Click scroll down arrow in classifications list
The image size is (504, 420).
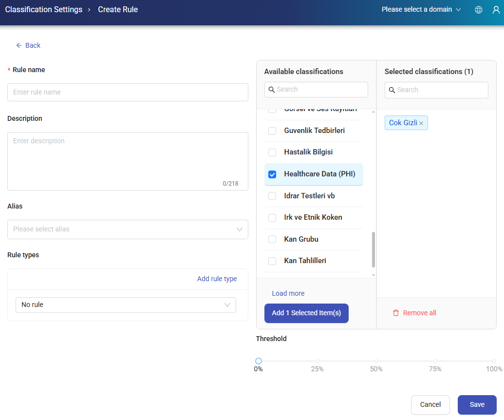coord(373,275)
